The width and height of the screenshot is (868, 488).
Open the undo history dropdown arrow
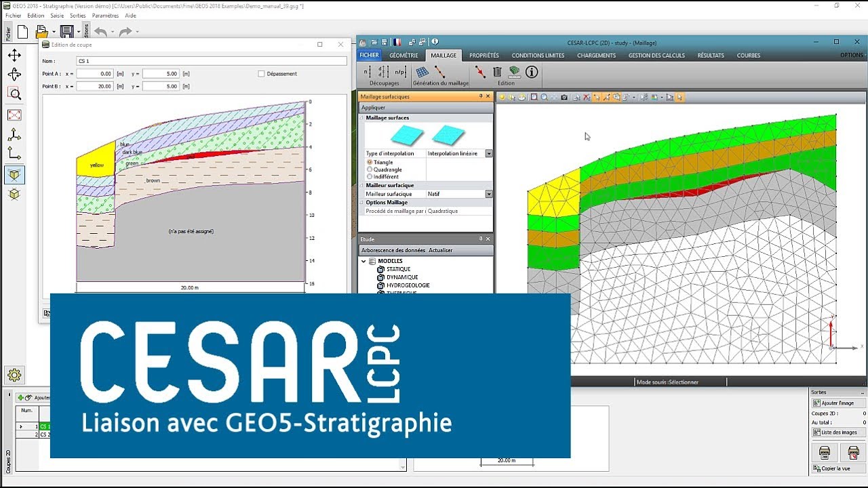tap(112, 32)
